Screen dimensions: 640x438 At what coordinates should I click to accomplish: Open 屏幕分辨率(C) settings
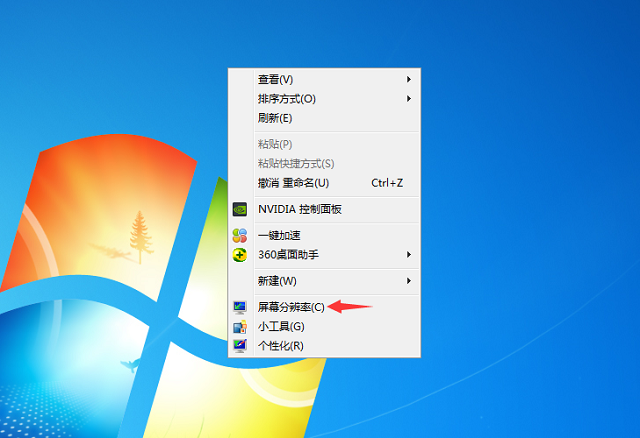click(324, 307)
